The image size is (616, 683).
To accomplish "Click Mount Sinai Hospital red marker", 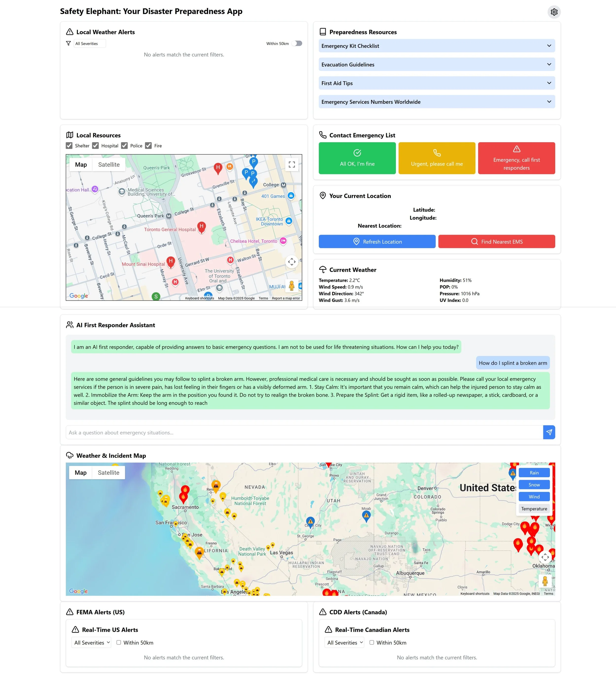I will coord(171,262).
